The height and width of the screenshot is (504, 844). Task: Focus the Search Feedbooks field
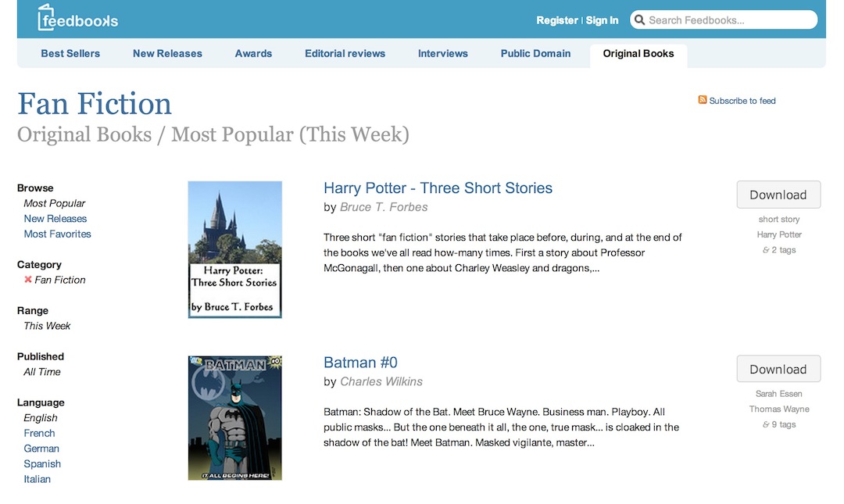tap(724, 20)
